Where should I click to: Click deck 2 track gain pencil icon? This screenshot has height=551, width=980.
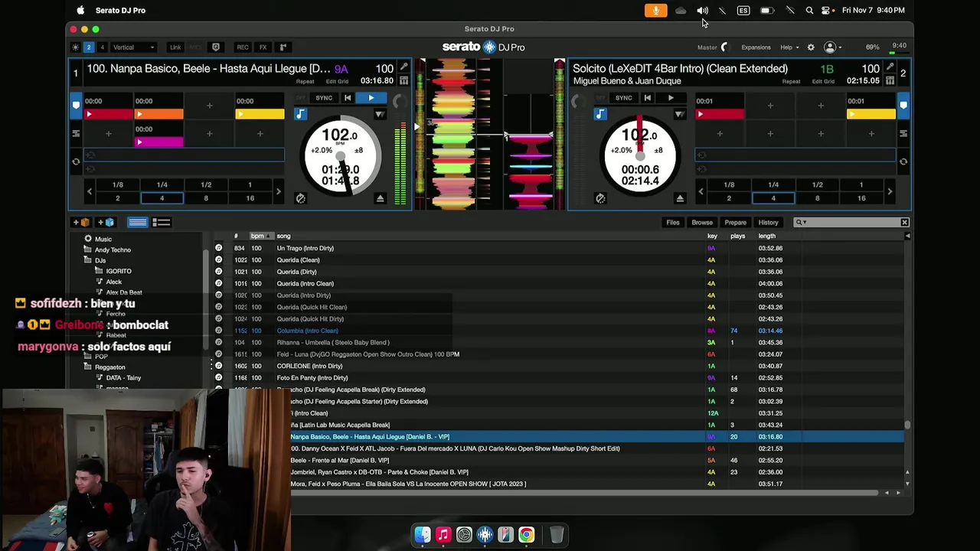890,67
